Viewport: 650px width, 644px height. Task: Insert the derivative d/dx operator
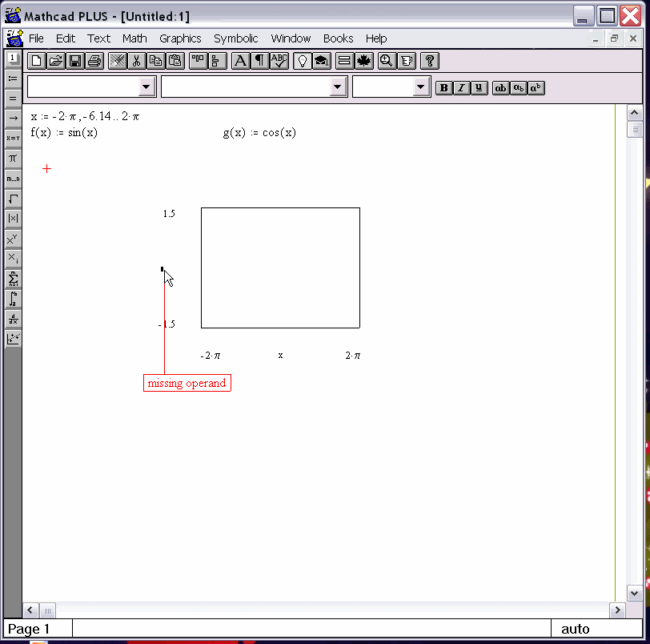(13, 320)
